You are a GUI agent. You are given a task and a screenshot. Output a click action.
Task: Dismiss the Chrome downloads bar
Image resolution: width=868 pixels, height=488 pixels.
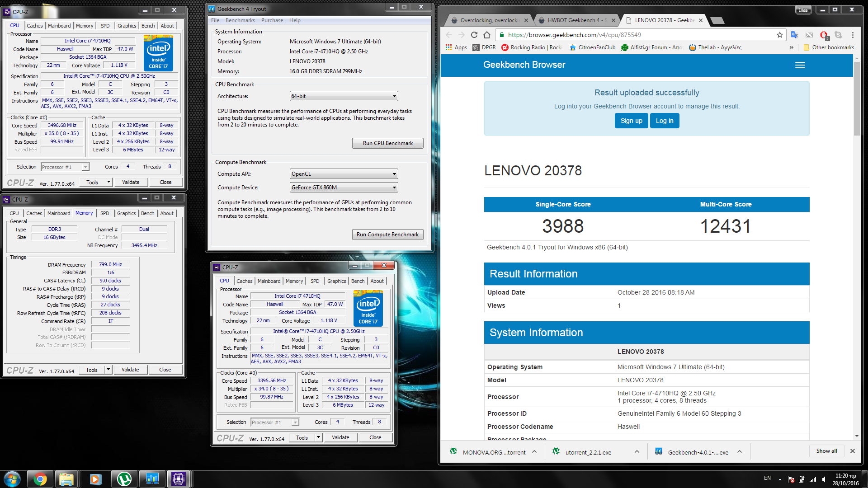(852, 451)
